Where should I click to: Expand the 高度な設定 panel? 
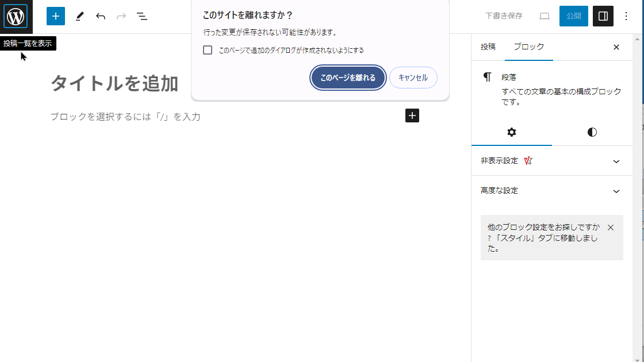pyautogui.click(x=551, y=191)
